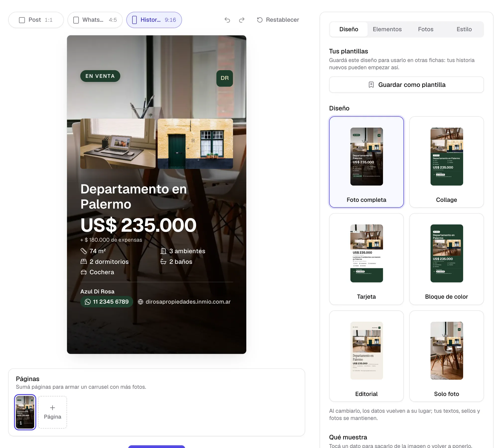Click the 'Departamento en Palermo' title

tap(133, 197)
